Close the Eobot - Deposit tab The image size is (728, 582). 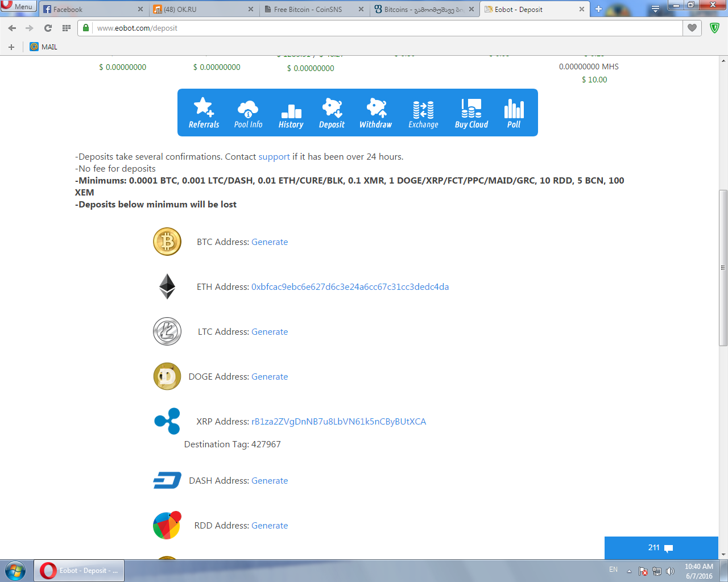click(582, 9)
